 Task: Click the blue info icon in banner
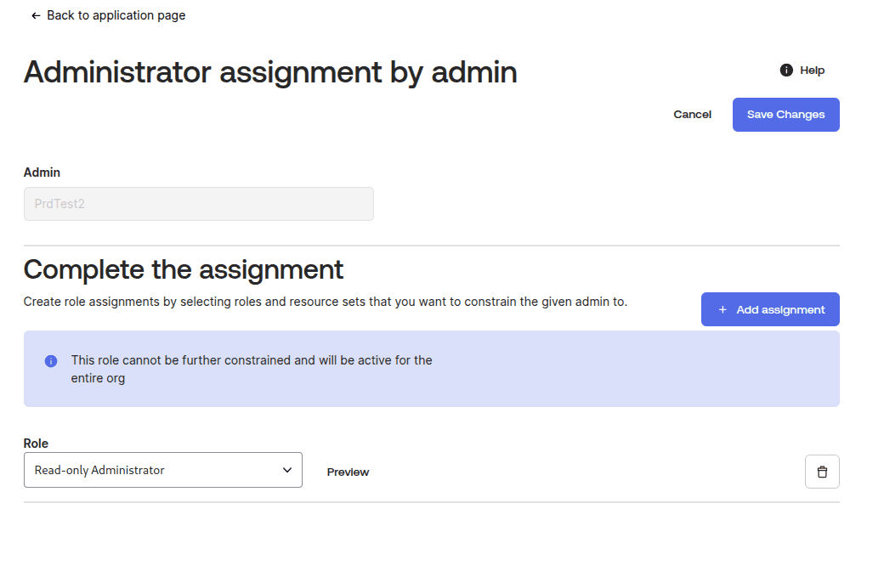pyautogui.click(x=51, y=361)
